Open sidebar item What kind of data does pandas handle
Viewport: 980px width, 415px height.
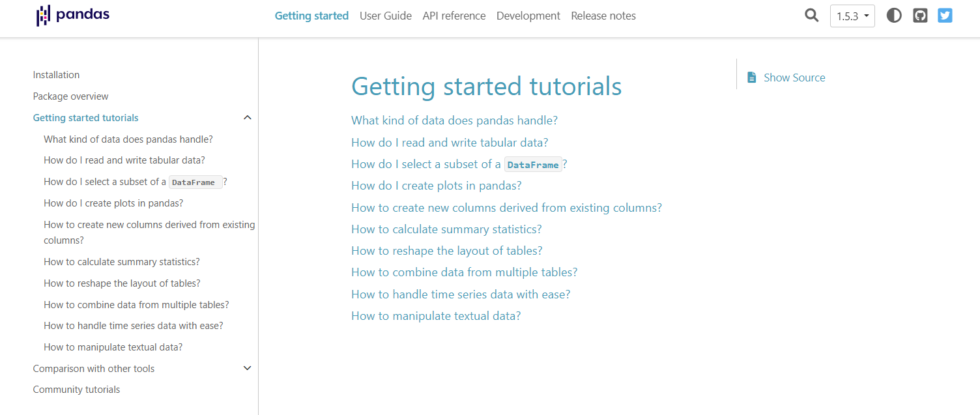pyautogui.click(x=128, y=139)
